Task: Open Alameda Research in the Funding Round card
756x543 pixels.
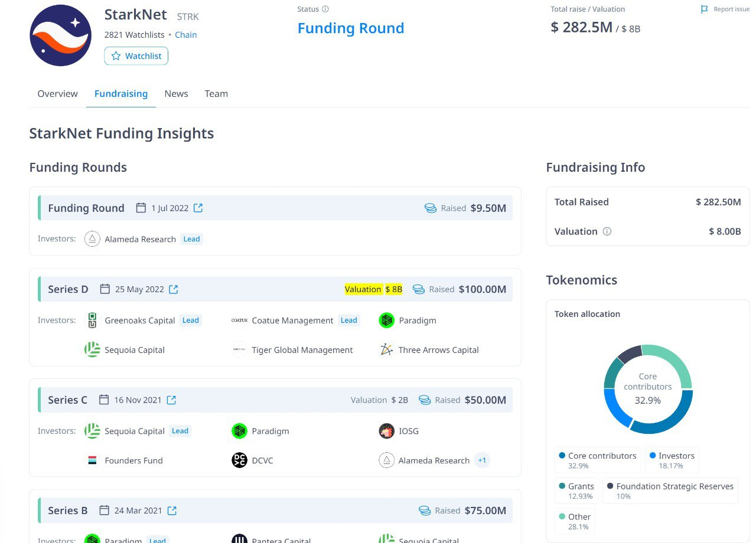Action: tap(140, 239)
